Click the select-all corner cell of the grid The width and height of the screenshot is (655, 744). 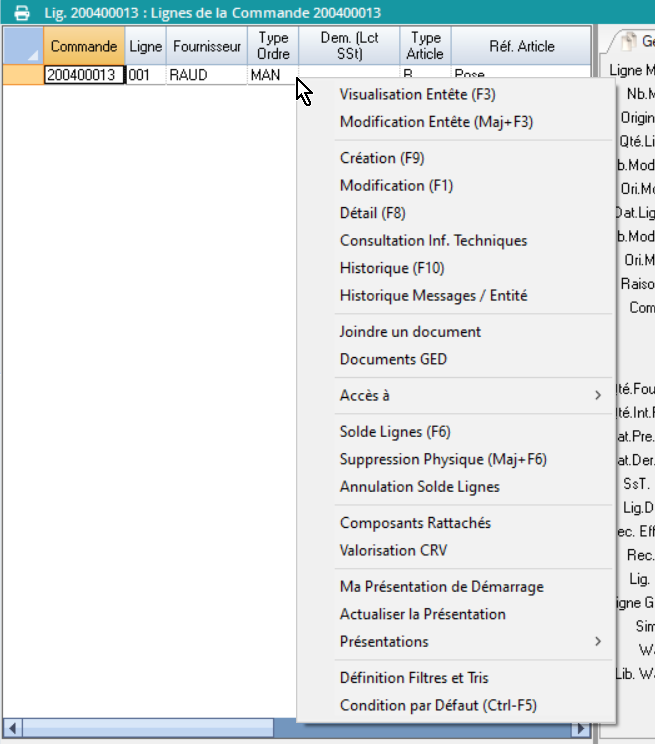click(22, 46)
